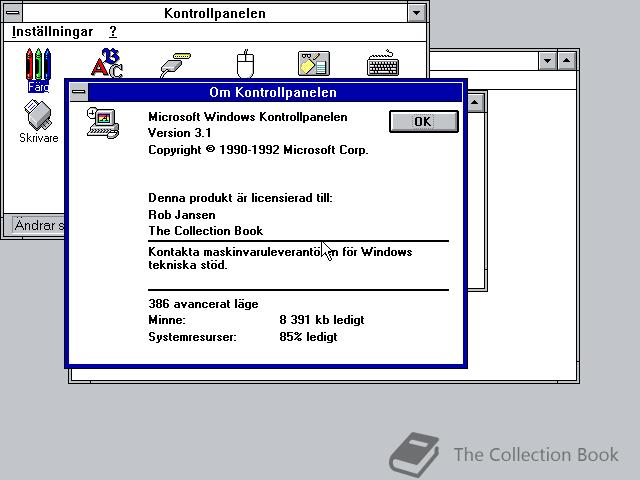Click the computer icon in About dialog

(103, 123)
